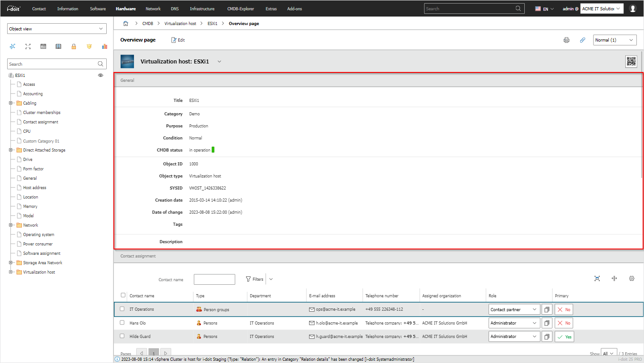This screenshot has width=644, height=363.
Task: Click the info icon in status bar
Action: point(117,359)
